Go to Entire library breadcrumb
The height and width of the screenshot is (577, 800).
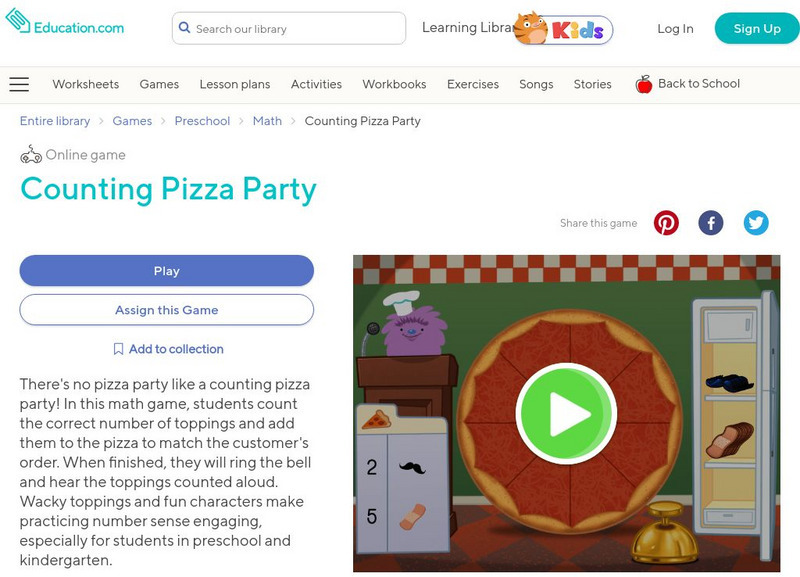[55, 121]
